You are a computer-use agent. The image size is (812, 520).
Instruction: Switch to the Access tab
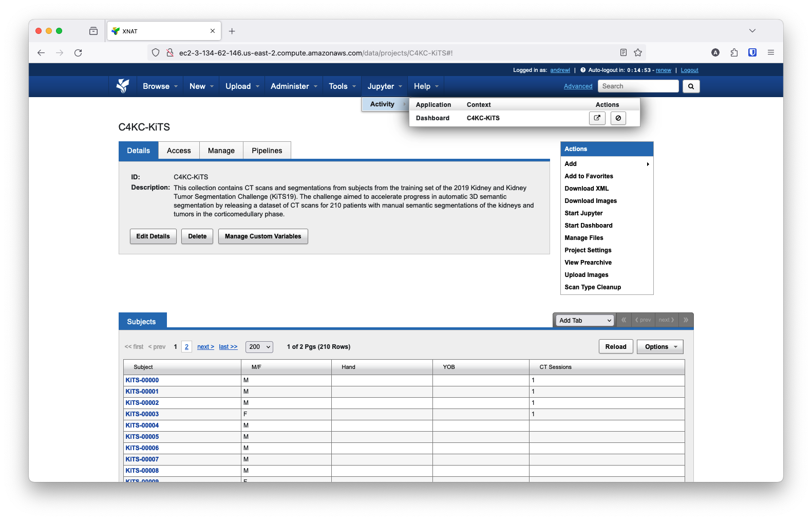(x=179, y=151)
